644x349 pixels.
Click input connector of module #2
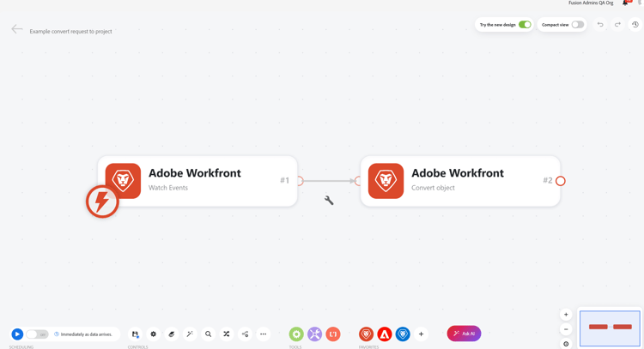click(358, 181)
